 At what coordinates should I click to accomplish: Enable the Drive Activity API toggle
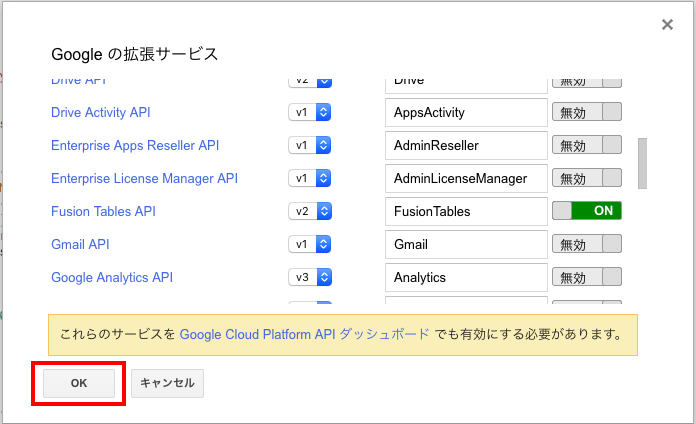587,113
